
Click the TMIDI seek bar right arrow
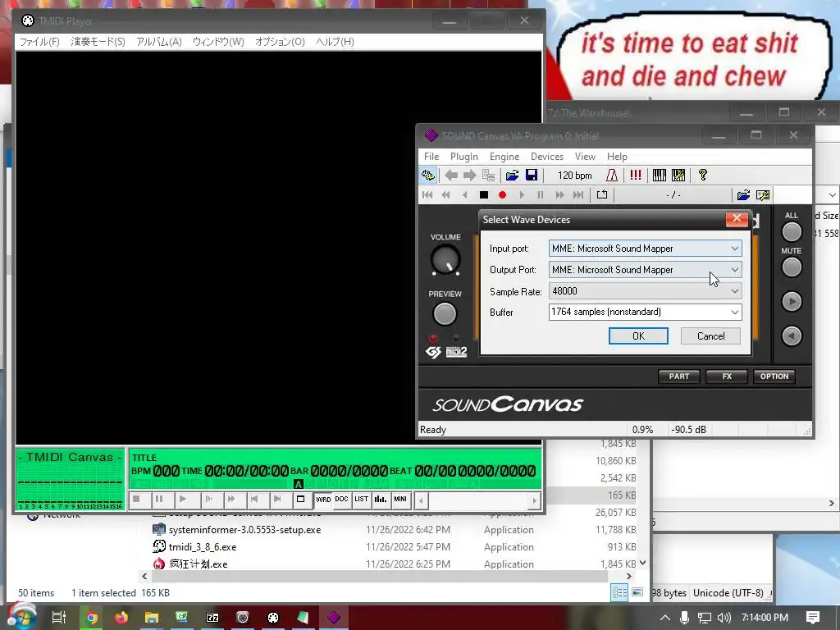tap(533, 501)
